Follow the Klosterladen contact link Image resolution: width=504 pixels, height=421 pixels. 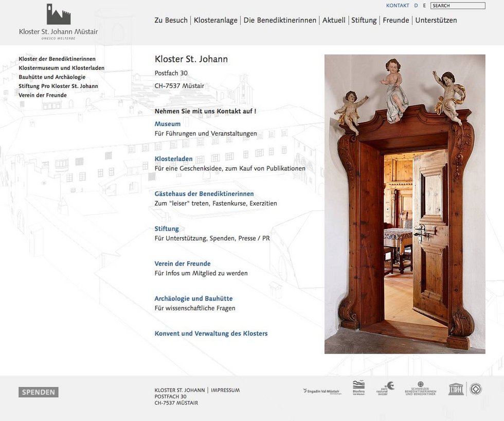[x=173, y=159]
